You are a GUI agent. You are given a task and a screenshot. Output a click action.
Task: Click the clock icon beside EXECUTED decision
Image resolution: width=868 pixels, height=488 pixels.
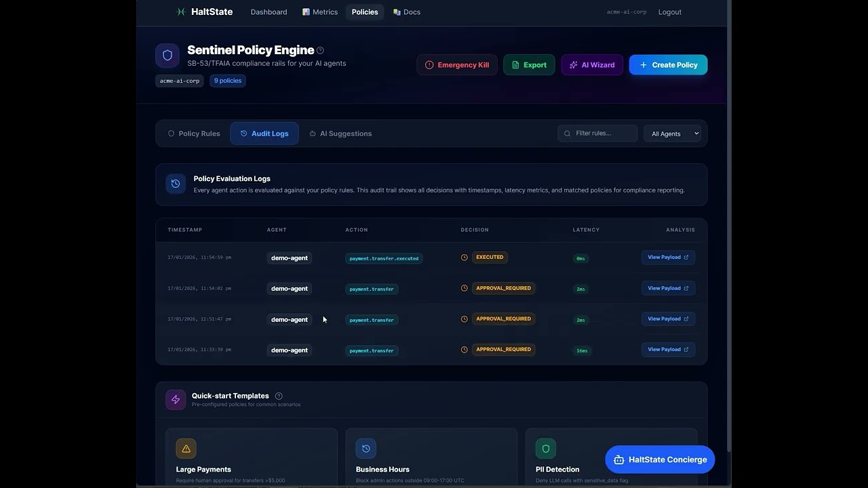click(x=465, y=258)
